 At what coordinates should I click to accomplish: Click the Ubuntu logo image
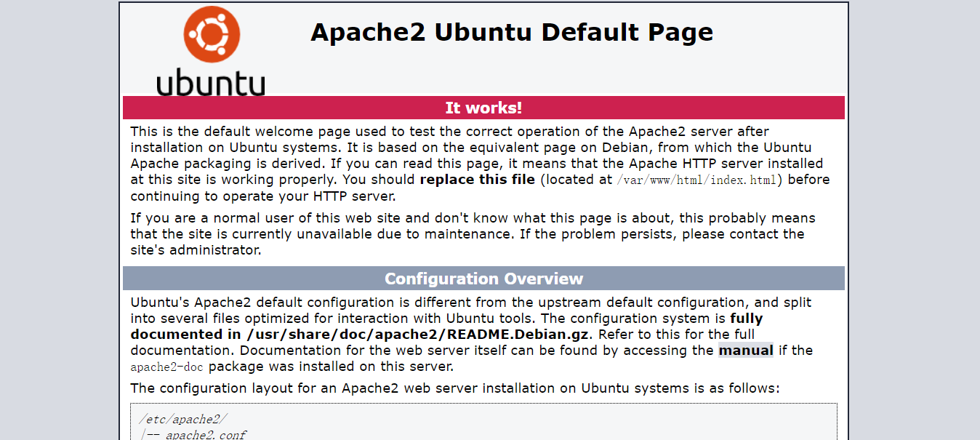point(211,51)
